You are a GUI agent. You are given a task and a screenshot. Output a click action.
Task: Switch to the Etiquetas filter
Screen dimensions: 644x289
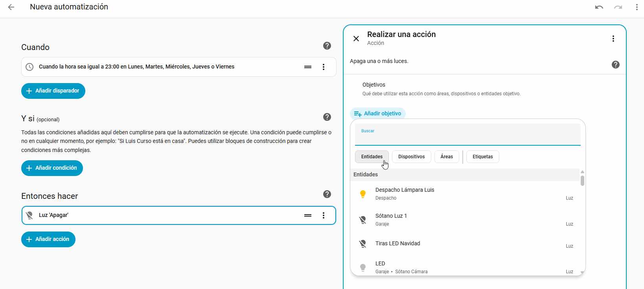[482, 157]
